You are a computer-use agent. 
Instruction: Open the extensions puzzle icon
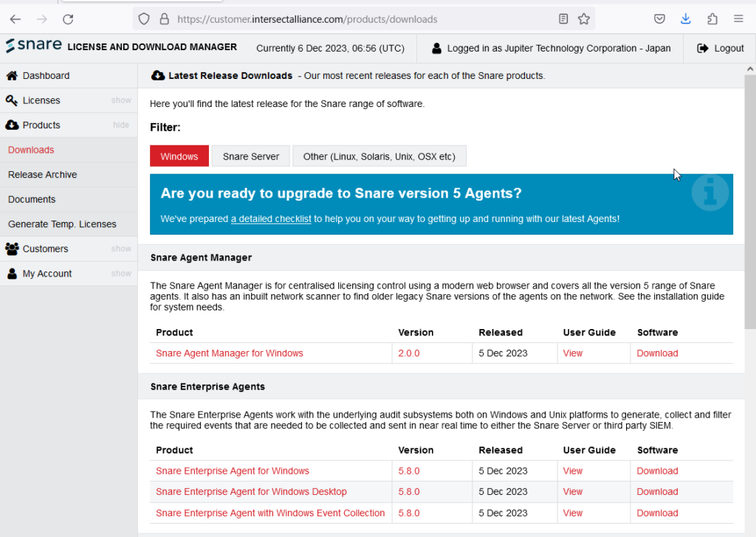click(x=712, y=19)
